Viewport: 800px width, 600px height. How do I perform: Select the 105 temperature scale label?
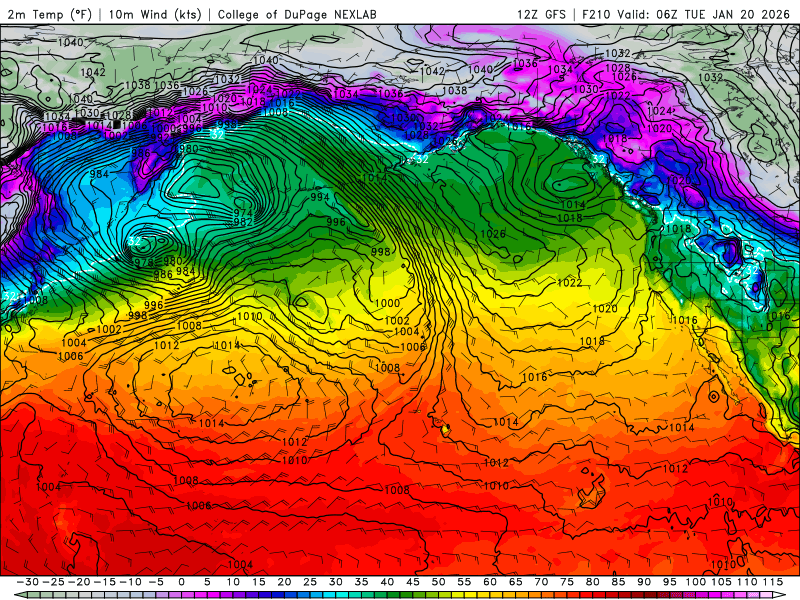[x=721, y=582]
